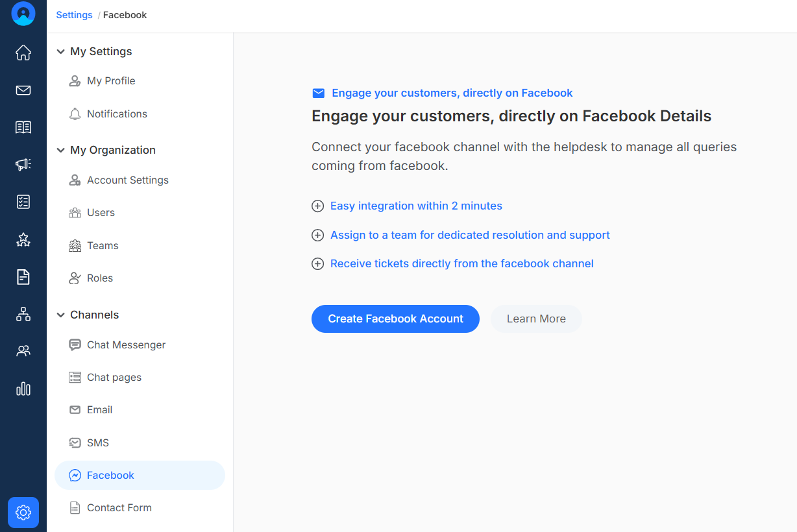Select Contact Form channel label
Viewport: 797px width, 532px height.
coord(119,508)
